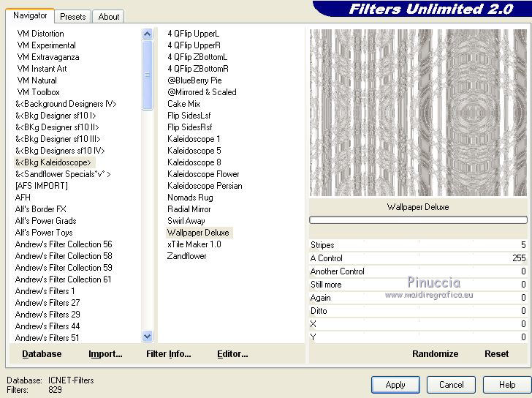Select the [AFS IMPORT] category
The image size is (532, 398).
pos(42,186)
